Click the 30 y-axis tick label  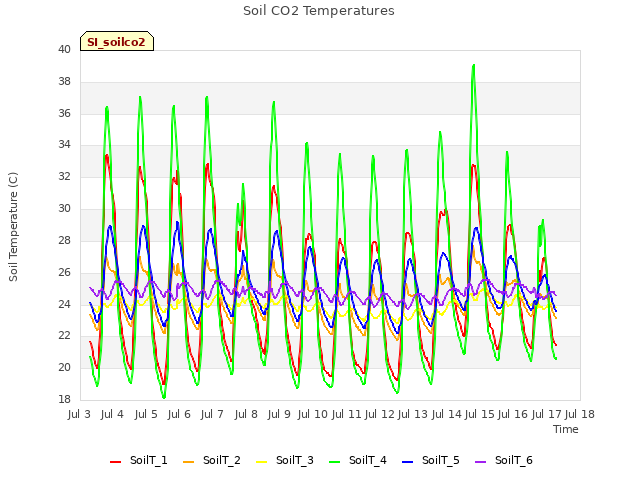[64, 209]
